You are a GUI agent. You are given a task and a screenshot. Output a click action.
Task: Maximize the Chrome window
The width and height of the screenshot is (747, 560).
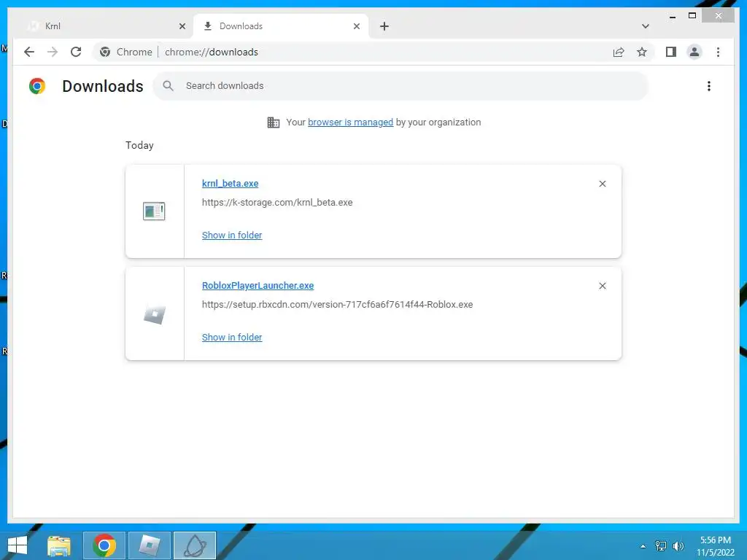[692, 16]
